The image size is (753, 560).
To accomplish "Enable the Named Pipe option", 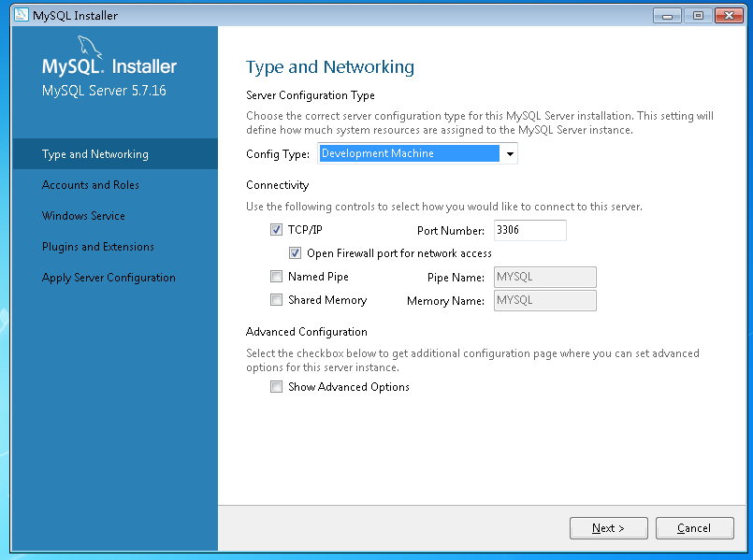I will pyautogui.click(x=276, y=277).
